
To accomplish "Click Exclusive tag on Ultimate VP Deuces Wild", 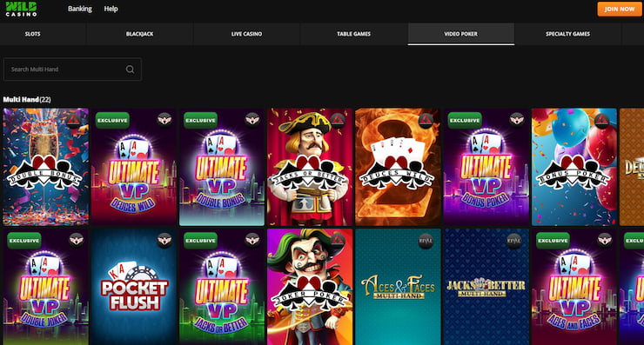I will coord(112,120).
